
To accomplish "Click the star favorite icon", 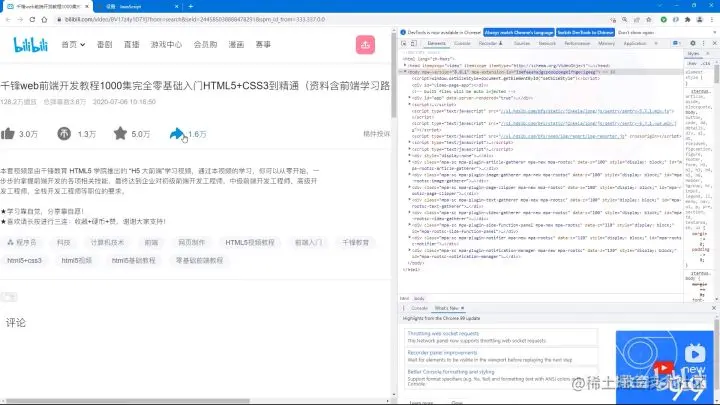I will pyautogui.click(x=120, y=134).
